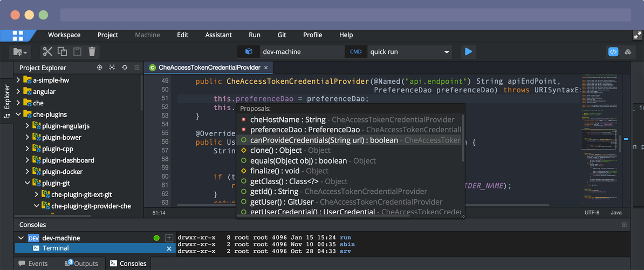644x270 pixels.
Task: Toggle the operations perspective cubes icon
Action: 628,52
